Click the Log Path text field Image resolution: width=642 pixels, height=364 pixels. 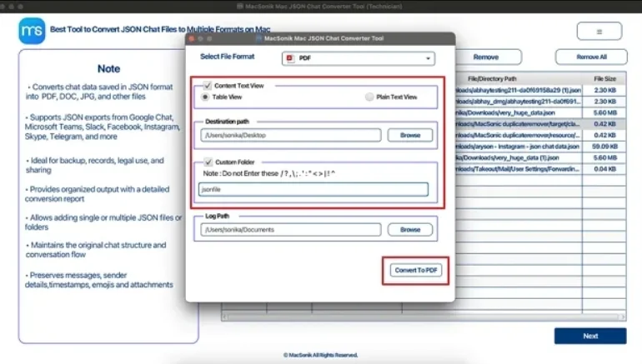(x=291, y=229)
